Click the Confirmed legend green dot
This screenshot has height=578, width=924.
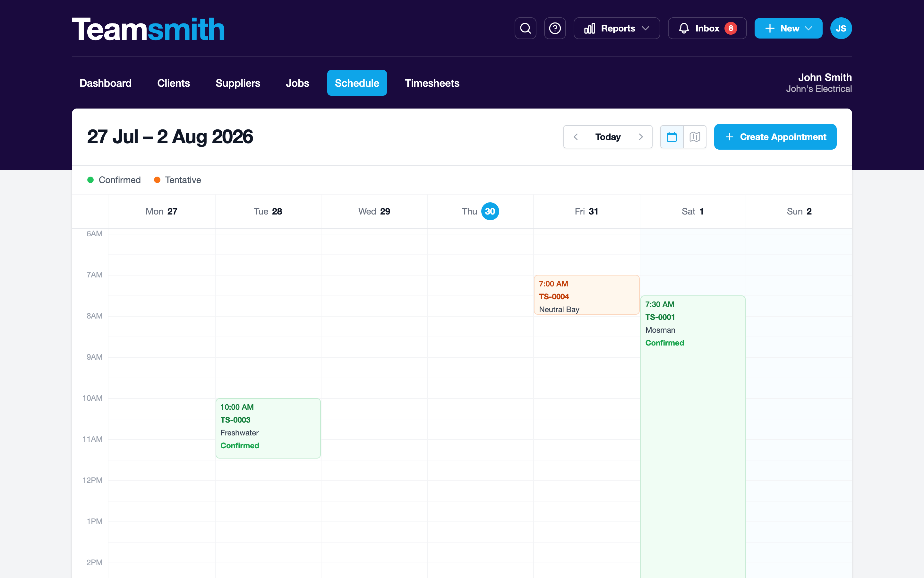point(90,180)
